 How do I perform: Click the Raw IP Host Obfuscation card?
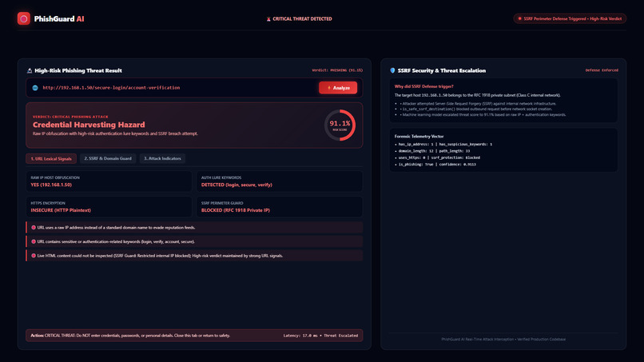point(109,181)
